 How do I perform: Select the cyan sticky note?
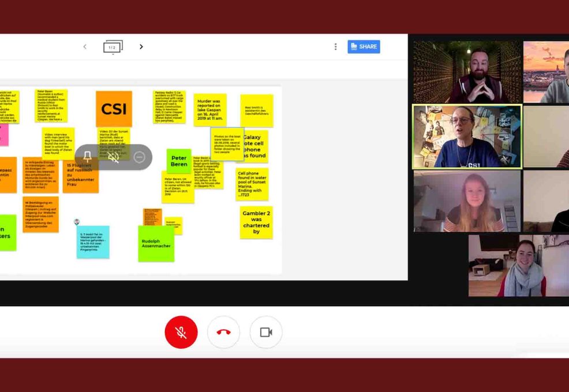tap(93, 242)
